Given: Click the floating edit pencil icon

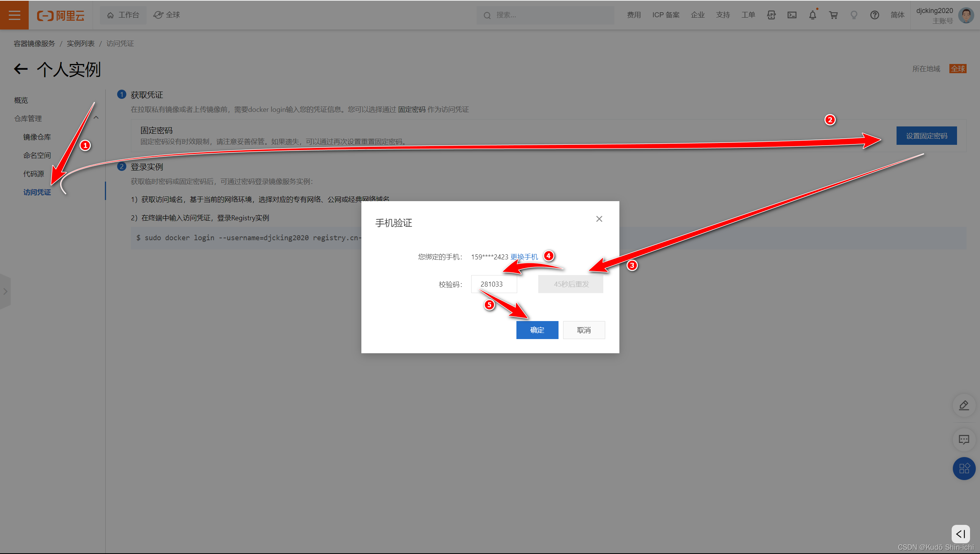Looking at the screenshot, I should [964, 405].
